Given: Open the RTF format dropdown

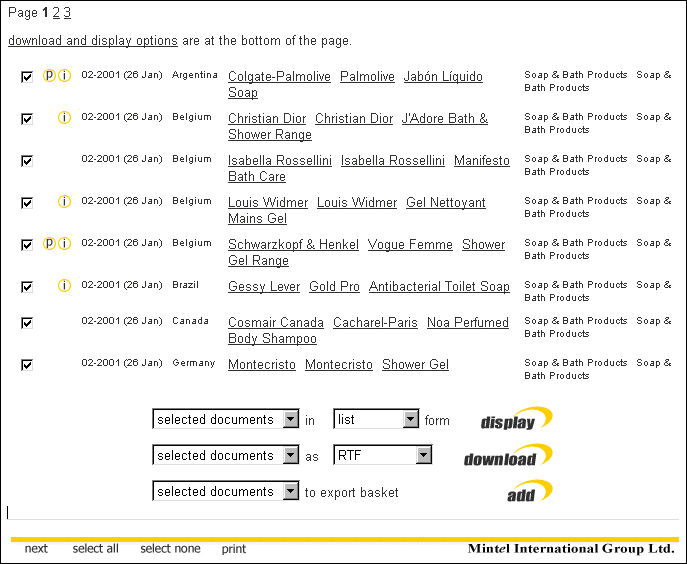Looking at the screenshot, I should point(382,455).
